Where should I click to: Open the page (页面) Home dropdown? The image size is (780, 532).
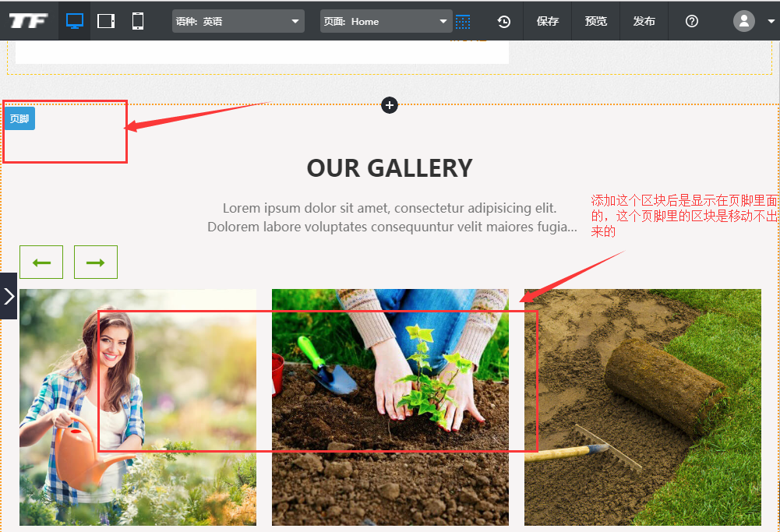(386, 21)
